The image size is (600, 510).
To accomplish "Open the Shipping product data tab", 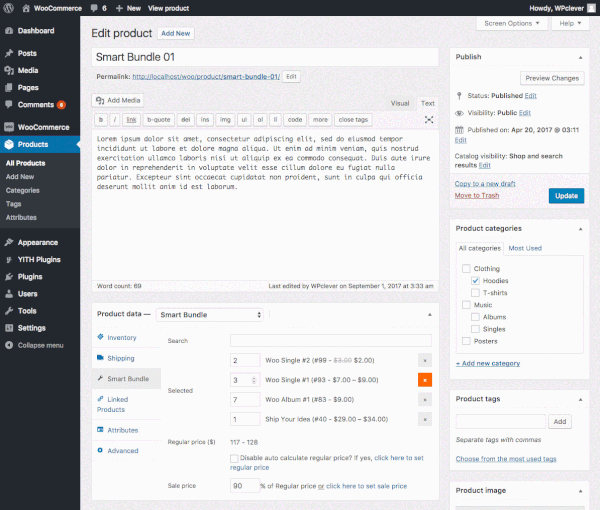I will [126, 358].
